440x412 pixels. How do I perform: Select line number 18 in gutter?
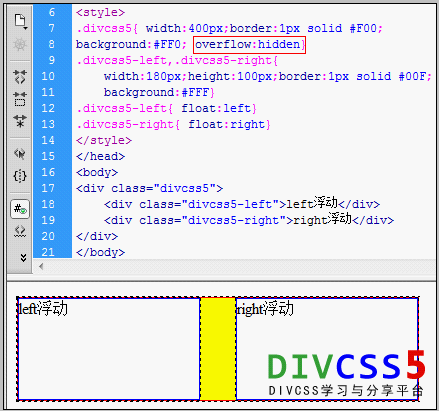(x=48, y=204)
